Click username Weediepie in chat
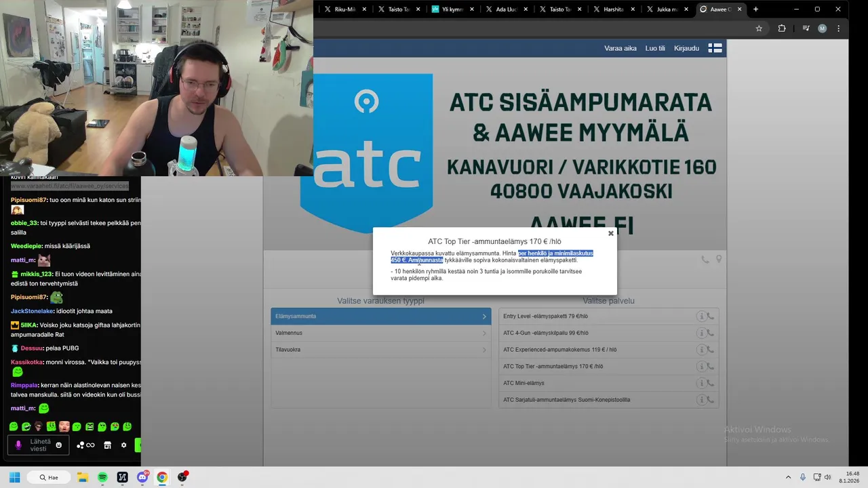Viewport: 868px width, 488px height. pos(26,246)
